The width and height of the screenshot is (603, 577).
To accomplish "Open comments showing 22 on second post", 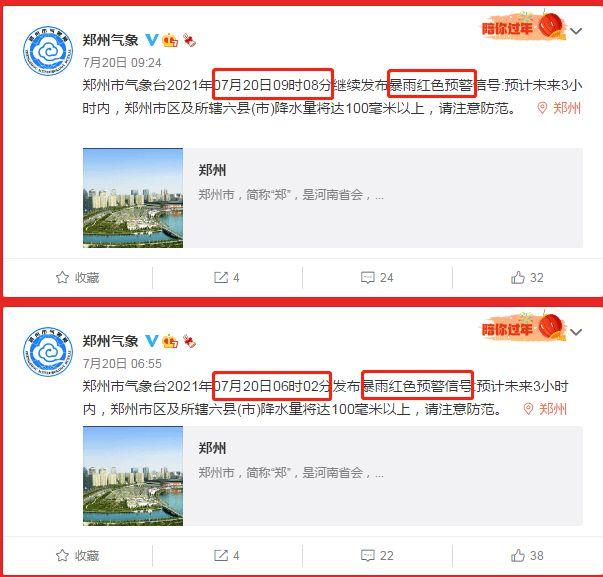I will pyautogui.click(x=377, y=555).
